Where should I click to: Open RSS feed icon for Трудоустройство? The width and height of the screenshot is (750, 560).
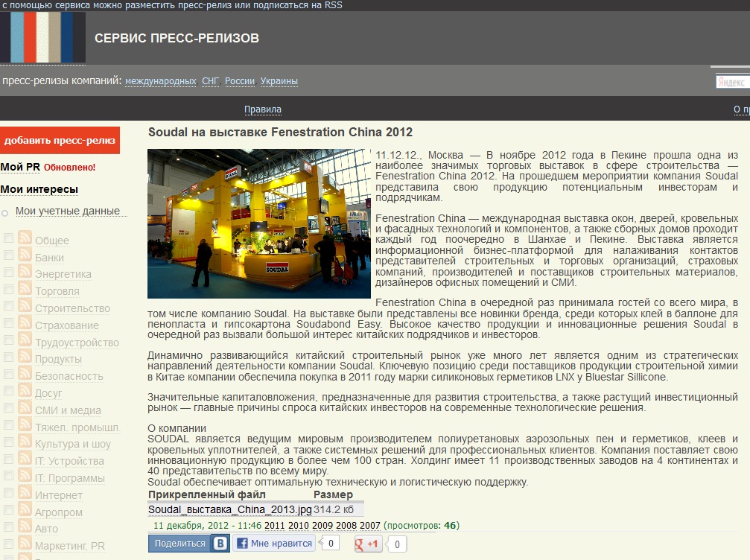(x=25, y=340)
